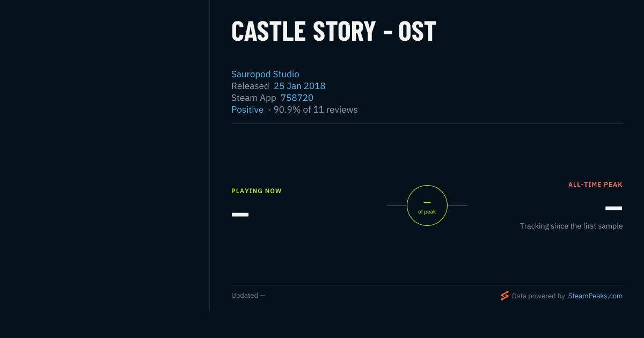Click the SteamPeaks logo icon
The width and height of the screenshot is (644, 338).
point(504,296)
